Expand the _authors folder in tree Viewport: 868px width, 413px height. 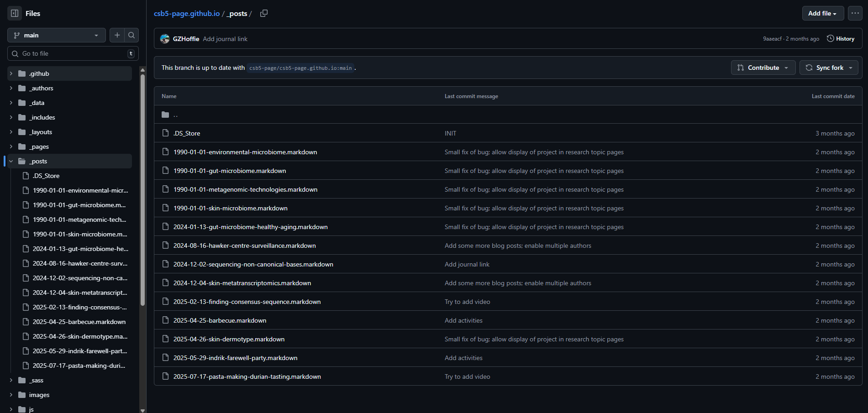pyautogui.click(x=11, y=88)
